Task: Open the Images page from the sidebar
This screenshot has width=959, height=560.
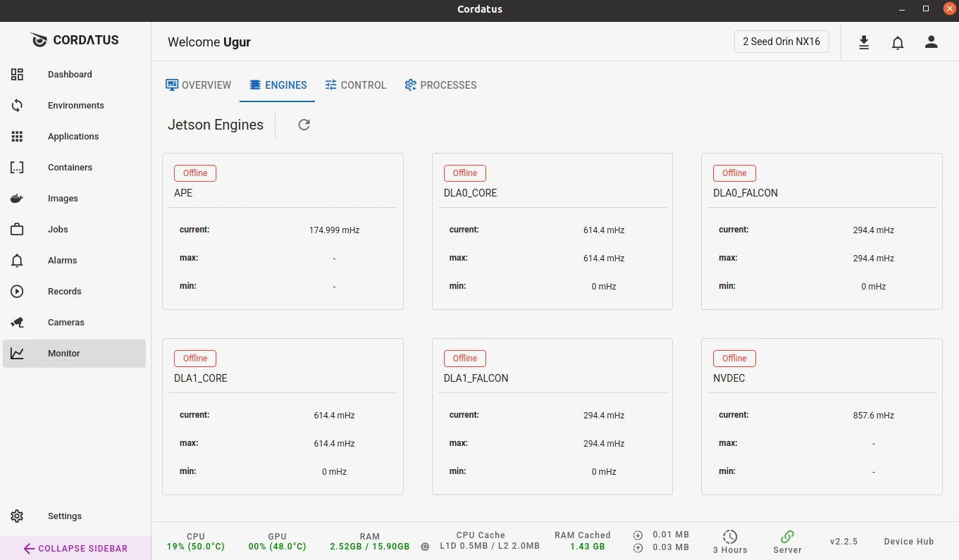Action: (63, 199)
